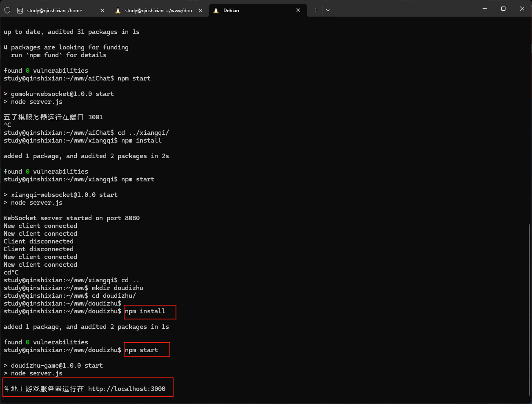This screenshot has width=532, height=404.
Task: Open the http://localhost:3000 link
Action: click(x=127, y=389)
